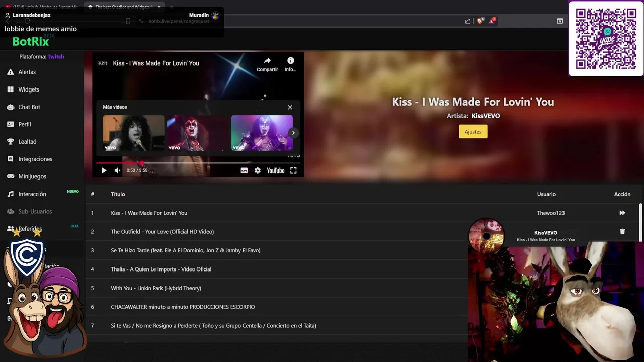The image size is (644, 362).
Task: Click the Perfil card icon
Action: coord(10,124)
